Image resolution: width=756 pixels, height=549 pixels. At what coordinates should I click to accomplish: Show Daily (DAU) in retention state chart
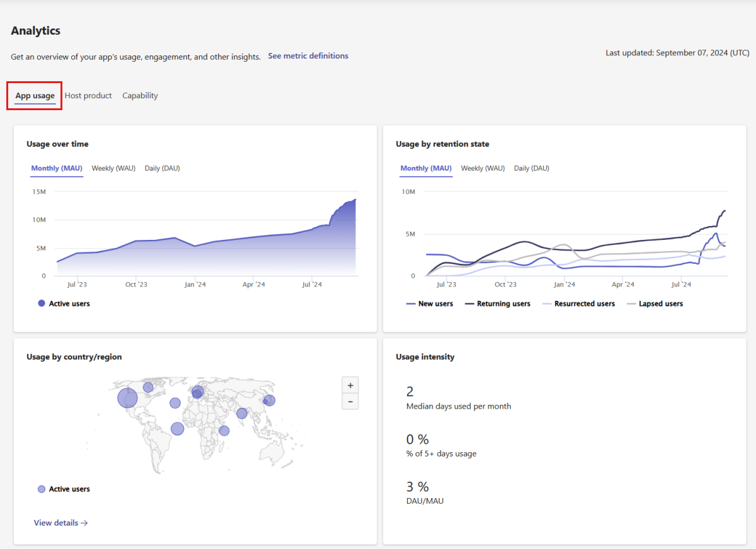coord(531,168)
